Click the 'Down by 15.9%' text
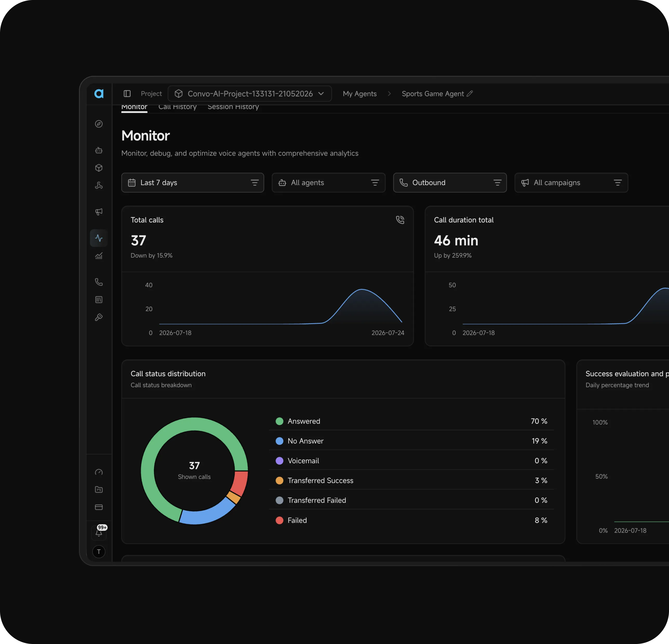This screenshot has width=669, height=644. tap(152, 255)
